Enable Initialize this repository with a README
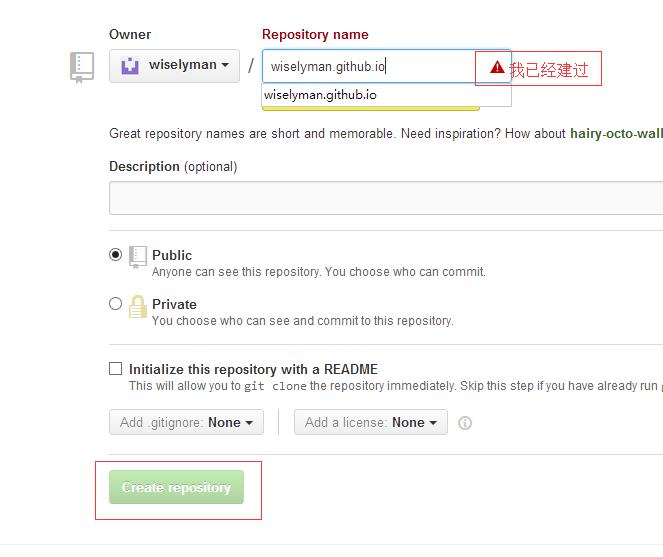 pos(115,368)
